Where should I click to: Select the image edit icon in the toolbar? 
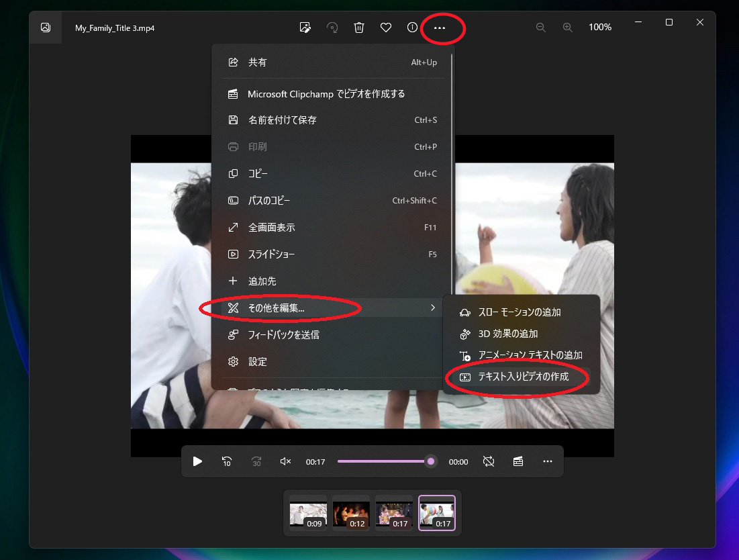point(305,28)
